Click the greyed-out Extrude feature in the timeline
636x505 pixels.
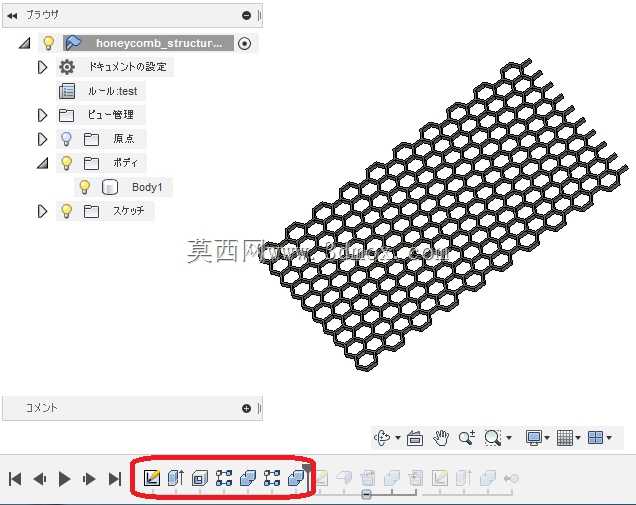coord(463,478)
